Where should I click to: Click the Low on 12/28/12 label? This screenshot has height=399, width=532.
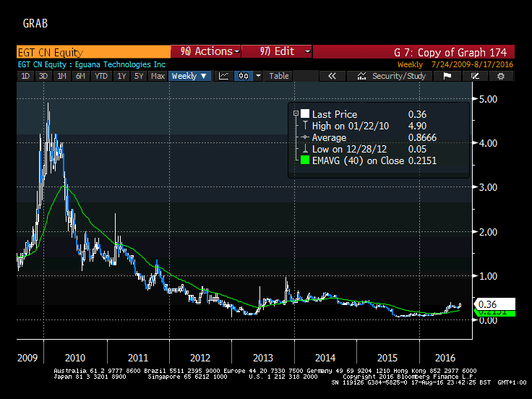tap(349, 149)
